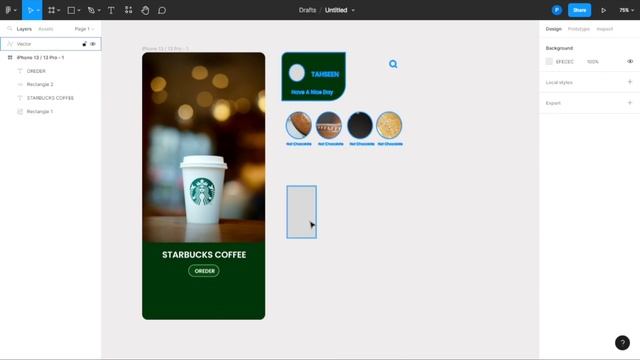Click the Share button
Image resolution: width=640 pixels, height=360 pixels.
pos(579,10)
